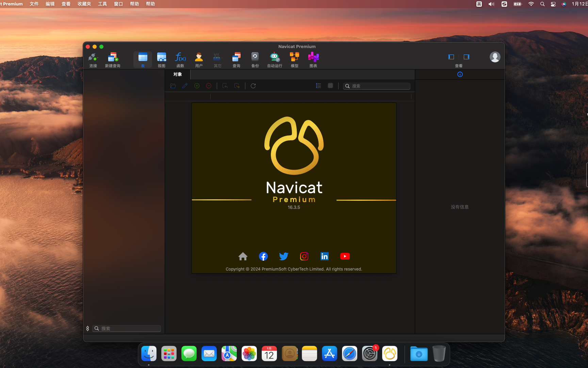Open the Backup (备份) toolbar icon
This screenshot has height=368, width=588.
coord(255,60)
